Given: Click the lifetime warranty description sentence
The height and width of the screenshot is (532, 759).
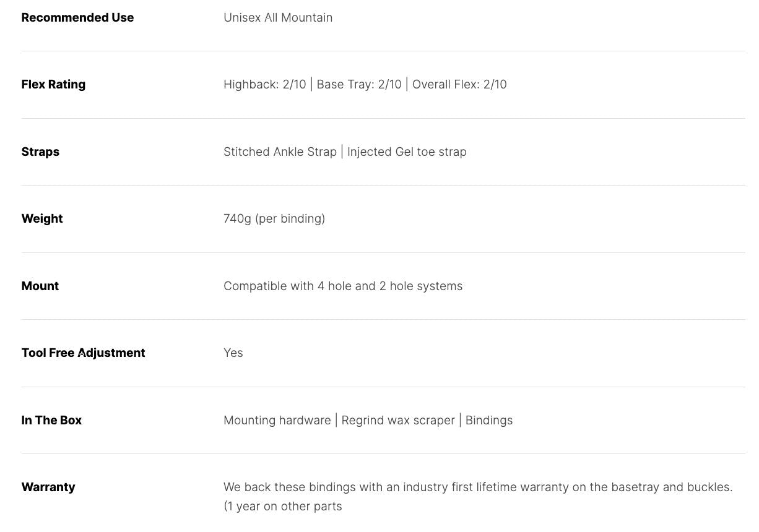Looking at the screenshot, I should point(478,487).
